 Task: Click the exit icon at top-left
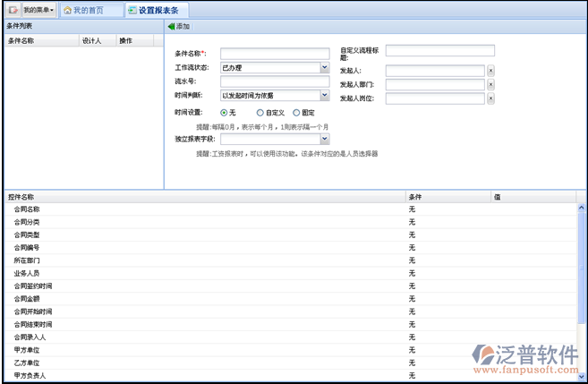(13, 10)
